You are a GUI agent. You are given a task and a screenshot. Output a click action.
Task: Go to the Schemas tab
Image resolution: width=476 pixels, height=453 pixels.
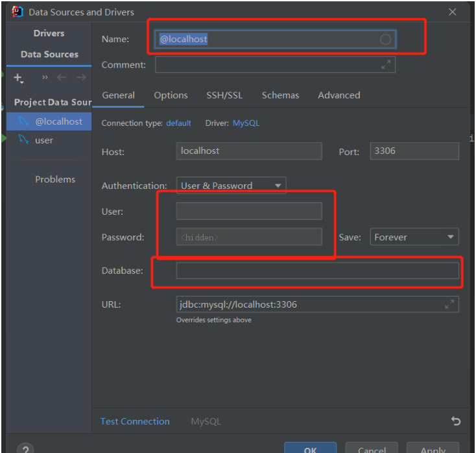[280, 95]
